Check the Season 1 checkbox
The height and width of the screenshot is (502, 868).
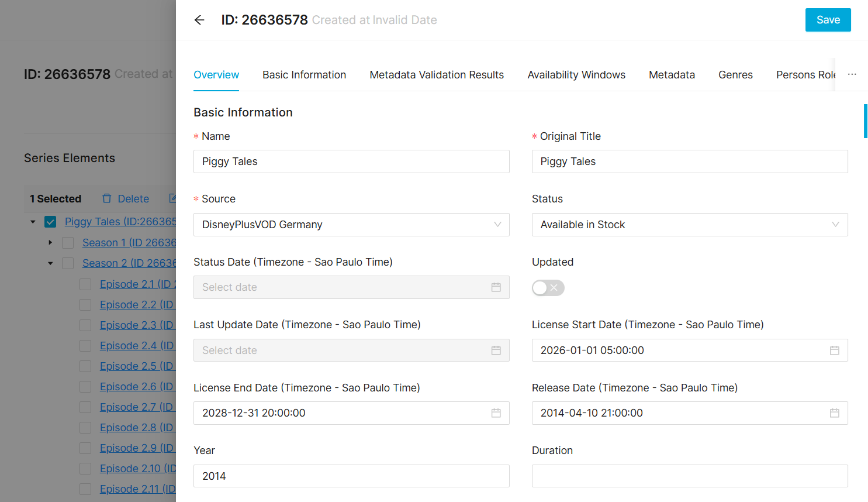(68, 243)
